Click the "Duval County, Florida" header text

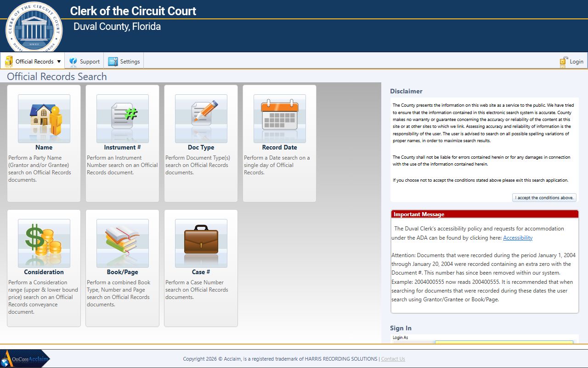tap(117, 27)
